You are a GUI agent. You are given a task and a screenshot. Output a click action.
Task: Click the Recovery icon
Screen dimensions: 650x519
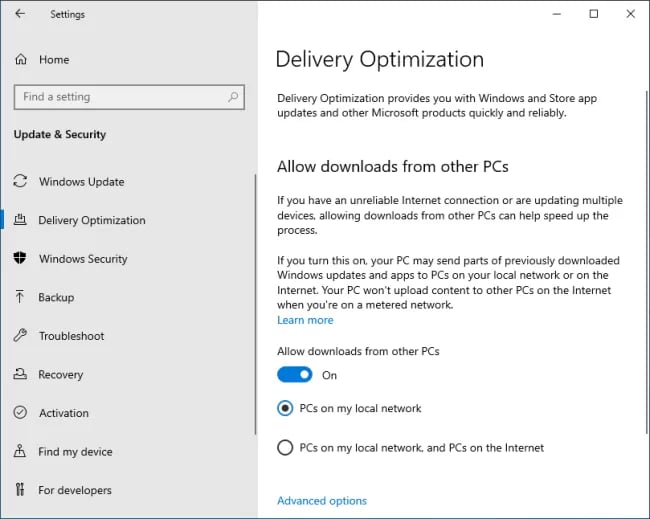tap(20, 374)
